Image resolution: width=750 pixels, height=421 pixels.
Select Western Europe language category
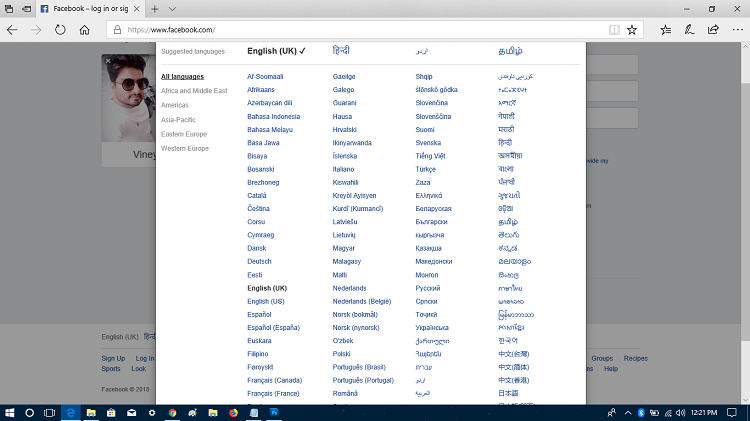[x=185, y=148]
